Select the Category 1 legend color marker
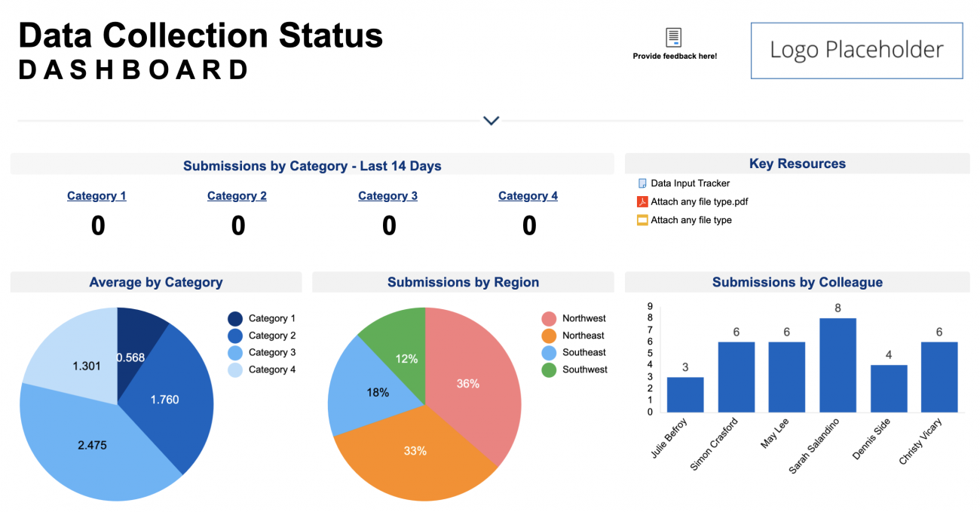Viewport: 980px width, 512px height. coord(234,317)
